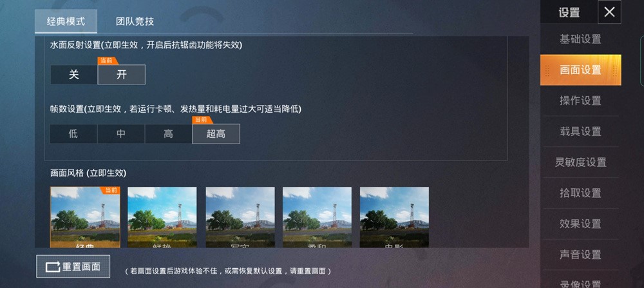Click the 重置画面 reset button

pyautogui.click(x=73, y=267)
